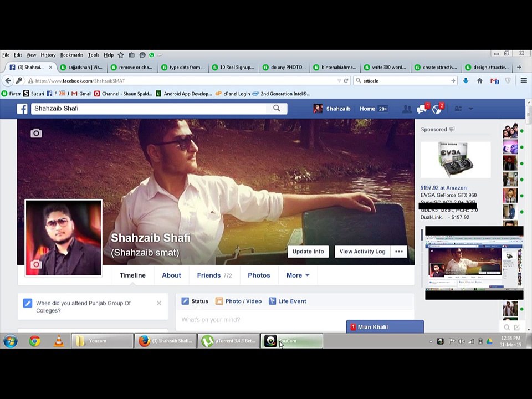Open the messages icon in Facebook header
Image resolution: width=532 pixels, height=399 pixels.
coord(422,109)
